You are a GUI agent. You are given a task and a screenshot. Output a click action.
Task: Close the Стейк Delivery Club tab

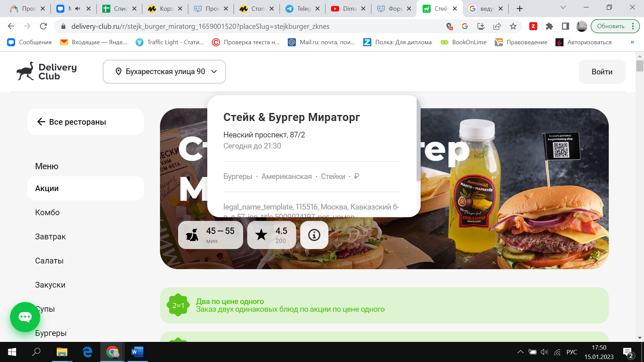click(x=455, y=9)
